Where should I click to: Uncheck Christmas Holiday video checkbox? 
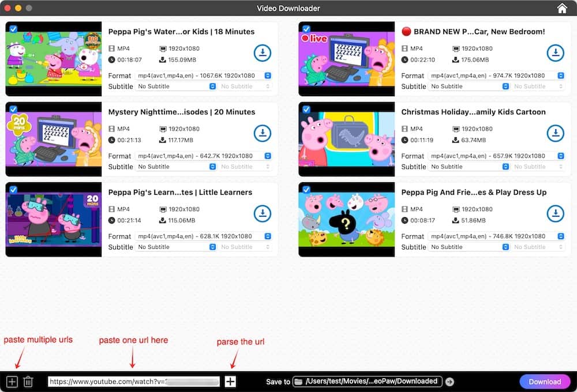pos(306,109)
